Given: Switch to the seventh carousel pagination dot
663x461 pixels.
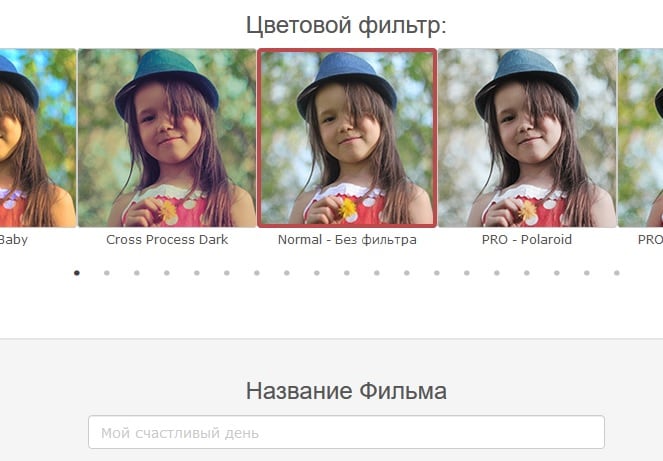Looking at the screenshot, I should [x=257, y=273].
